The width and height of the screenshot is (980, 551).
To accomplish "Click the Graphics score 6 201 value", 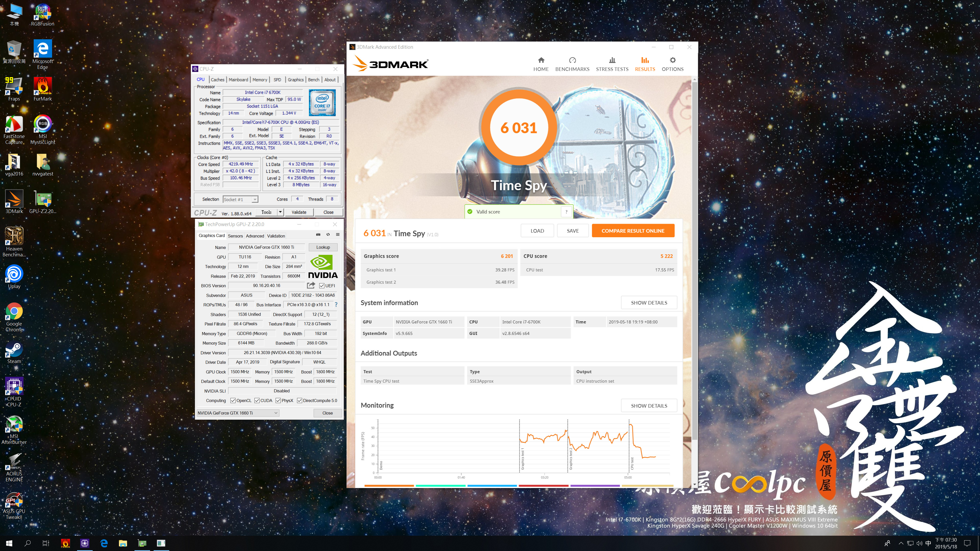I will tap(507, 256).
